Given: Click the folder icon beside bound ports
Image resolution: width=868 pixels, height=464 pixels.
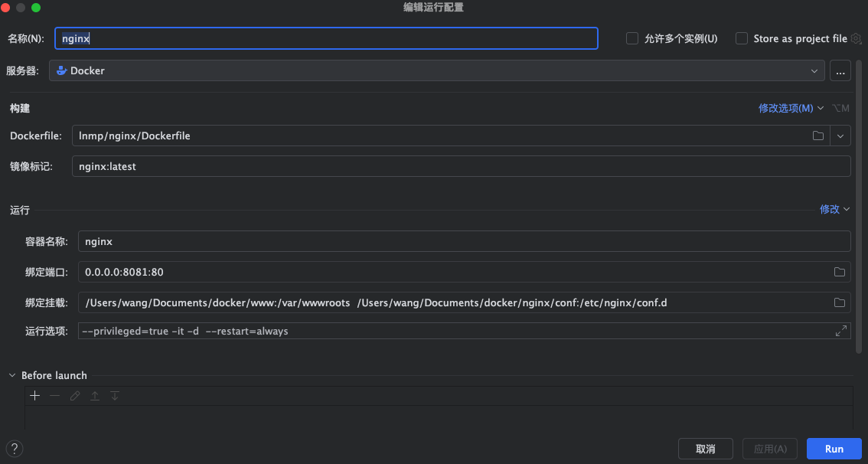Looking at the screenshot, I should (x=839, y=271).
